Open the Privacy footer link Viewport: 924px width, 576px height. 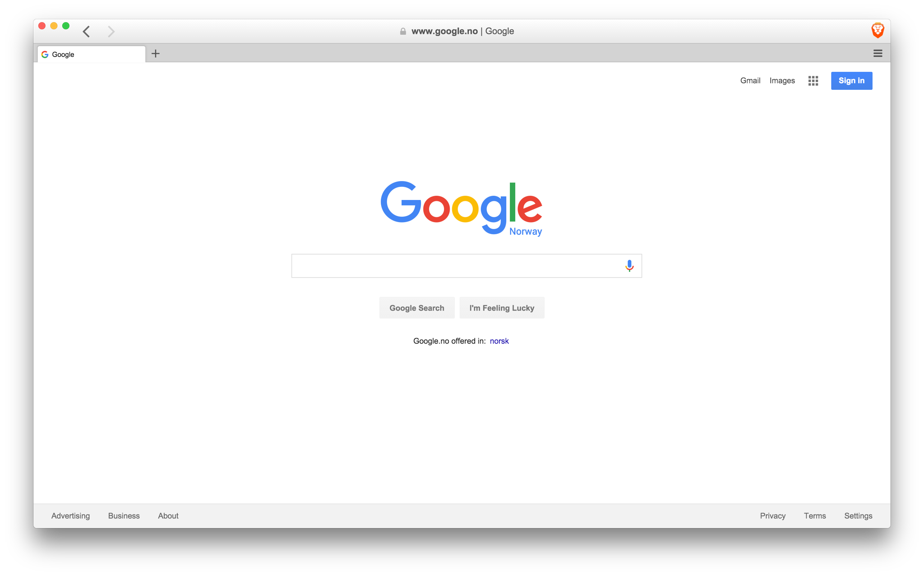pyautogui.click(x=772, y=516)
